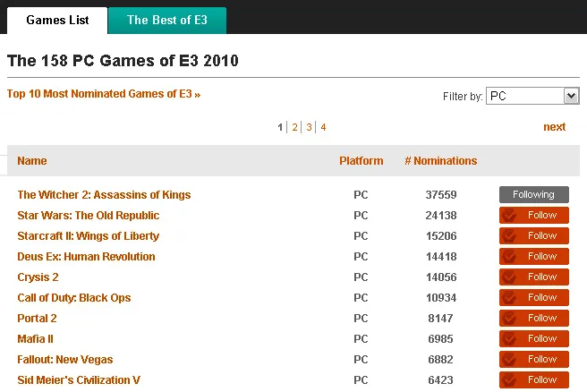587x392 pixels.
Task: Jump to page 4 of results
Action: pyautogui.click(x=323, y=127)
